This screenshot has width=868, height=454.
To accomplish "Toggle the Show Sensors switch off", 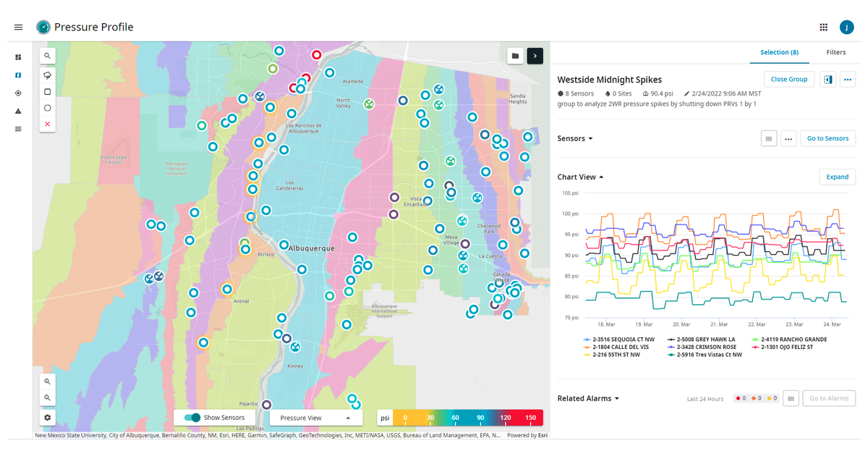I will (191, 417).
